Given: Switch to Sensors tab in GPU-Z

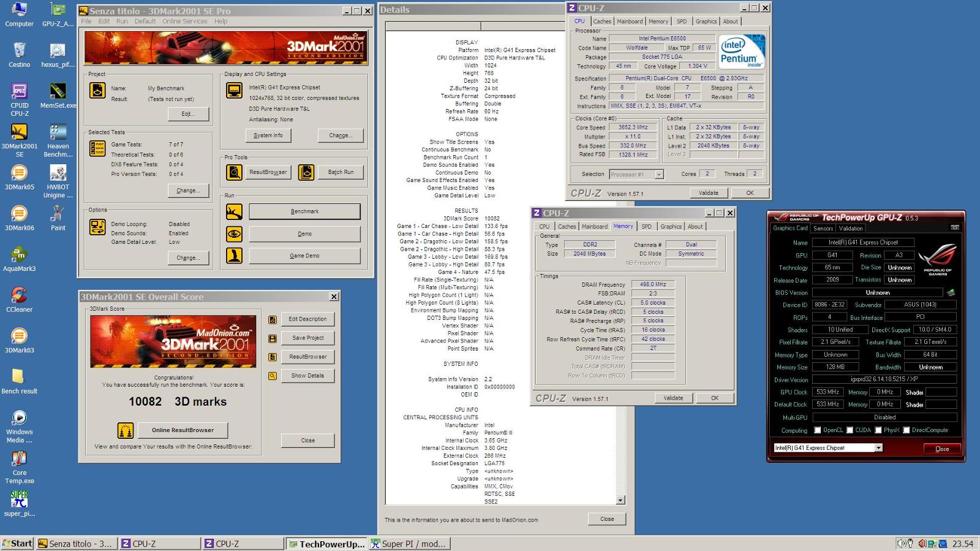Looking at the screenshot, I should click(x=823, y=228).
